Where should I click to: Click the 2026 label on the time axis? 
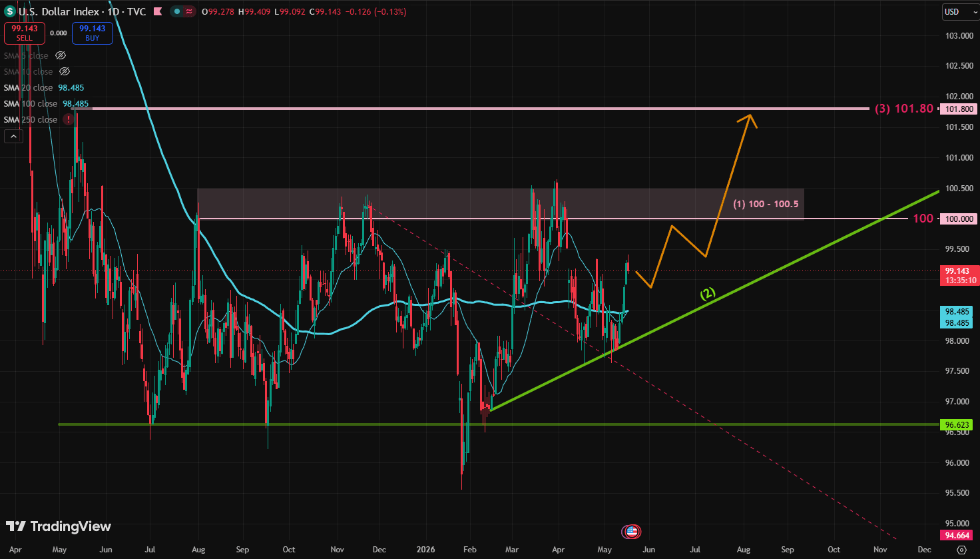click(x=425, y=550)
